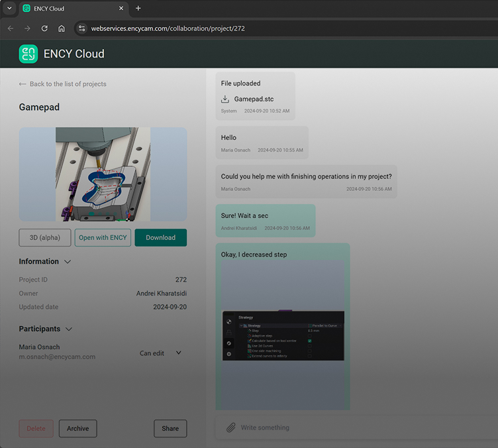Screen dimensions: 498x448
Task: Share the project
Action: coord(170,428)
